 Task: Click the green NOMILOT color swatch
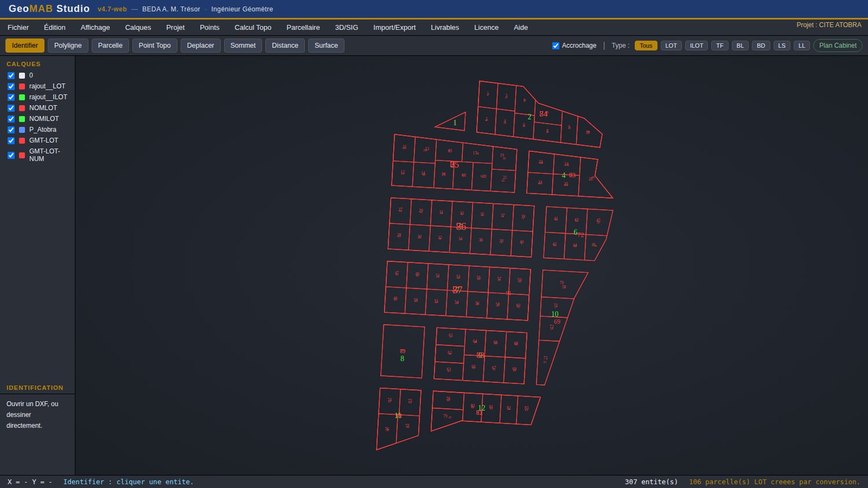pos(22,119)
